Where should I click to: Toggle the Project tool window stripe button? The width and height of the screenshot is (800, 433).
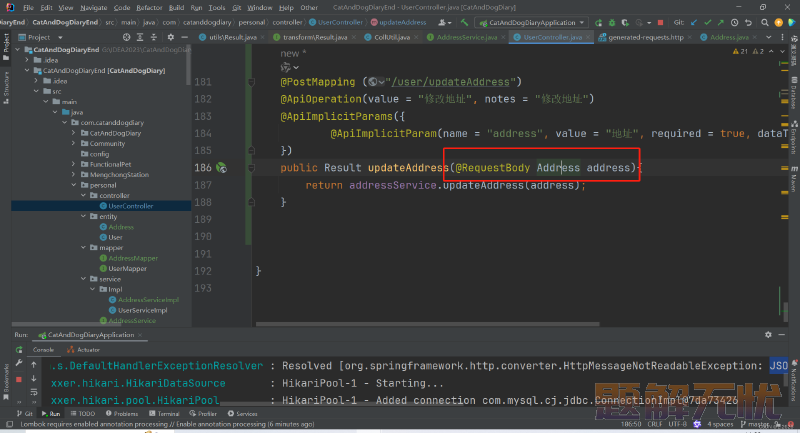pyautogui.click(x=6, y=47)
